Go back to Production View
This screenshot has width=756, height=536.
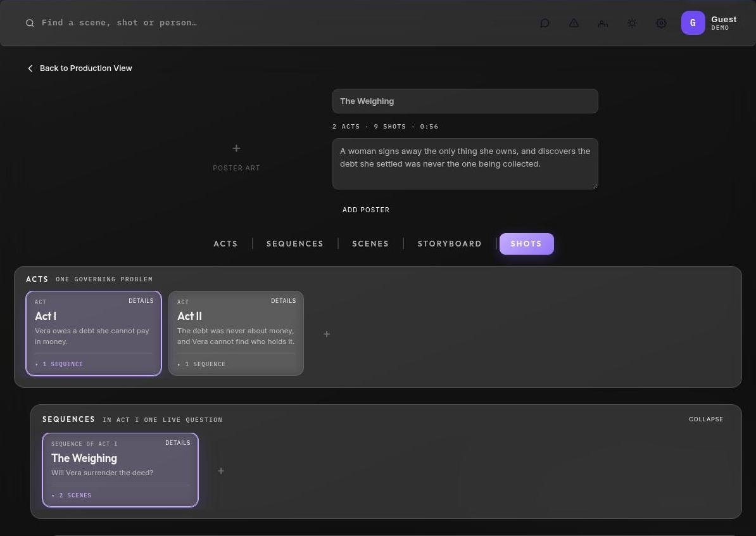(x=80, y=68)
